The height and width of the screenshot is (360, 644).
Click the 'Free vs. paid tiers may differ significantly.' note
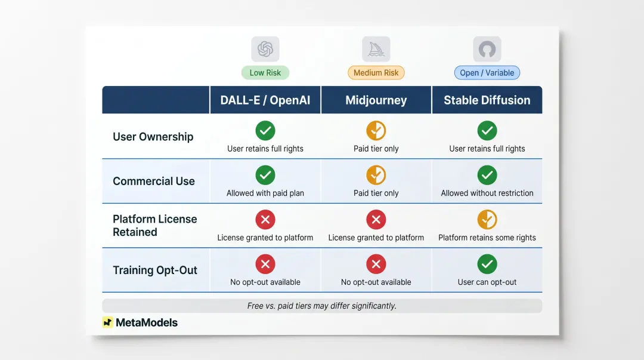tap(322, 306)
